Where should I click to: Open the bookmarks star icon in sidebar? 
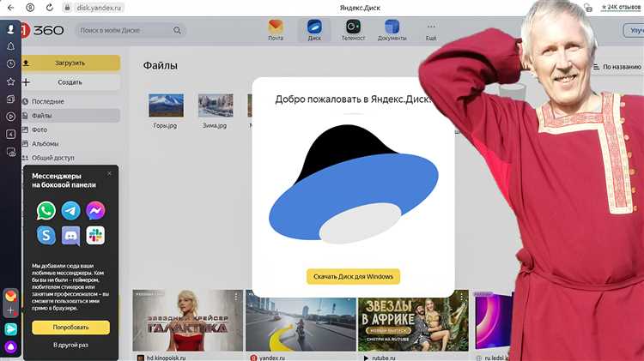coord(10,81)
